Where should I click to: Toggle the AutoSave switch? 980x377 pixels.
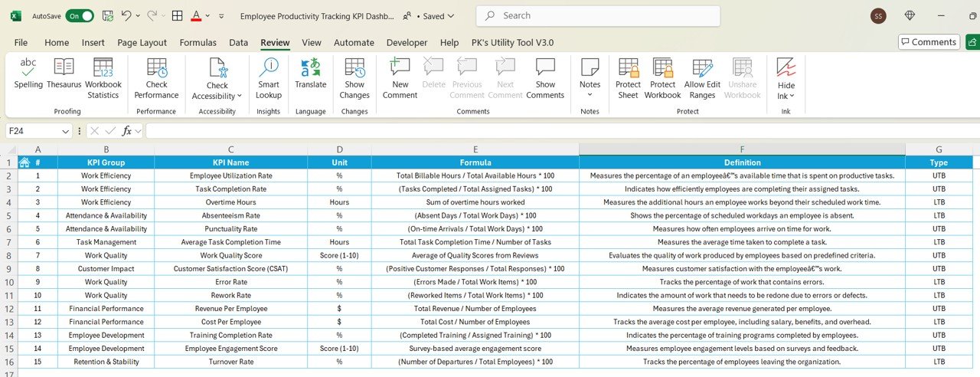point(80,15)
